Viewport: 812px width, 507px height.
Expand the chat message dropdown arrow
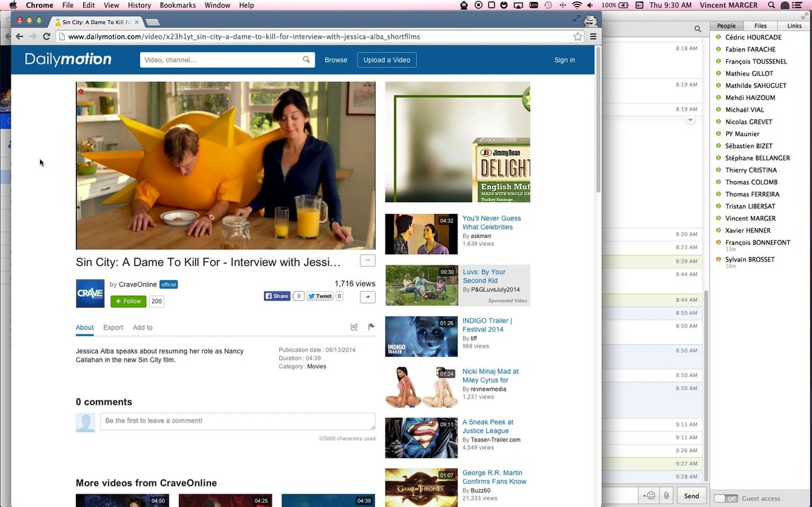[x=690, y=120]
